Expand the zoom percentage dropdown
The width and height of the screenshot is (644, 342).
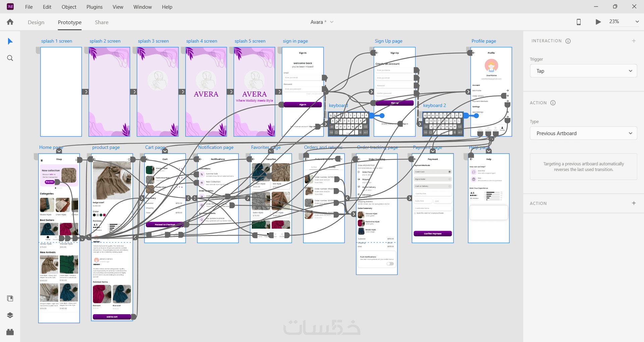tap(637, 21)
